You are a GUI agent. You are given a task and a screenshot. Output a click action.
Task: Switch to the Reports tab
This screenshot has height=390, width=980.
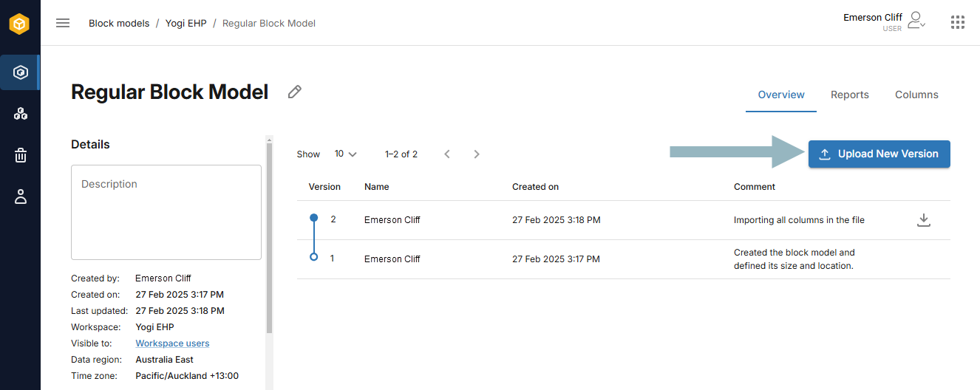[849, 95]
